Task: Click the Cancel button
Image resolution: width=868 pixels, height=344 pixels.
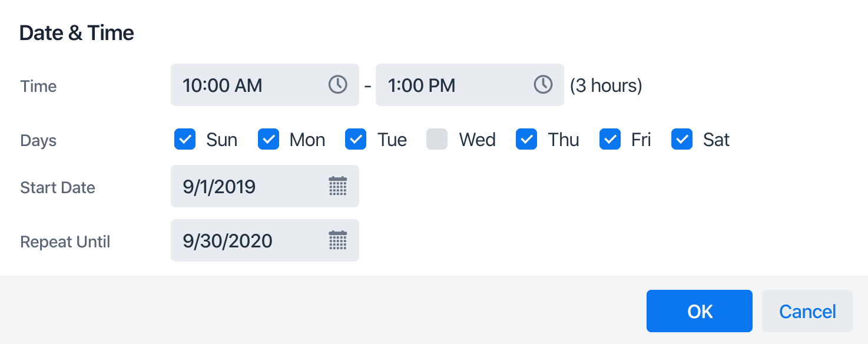Action: 807,311
